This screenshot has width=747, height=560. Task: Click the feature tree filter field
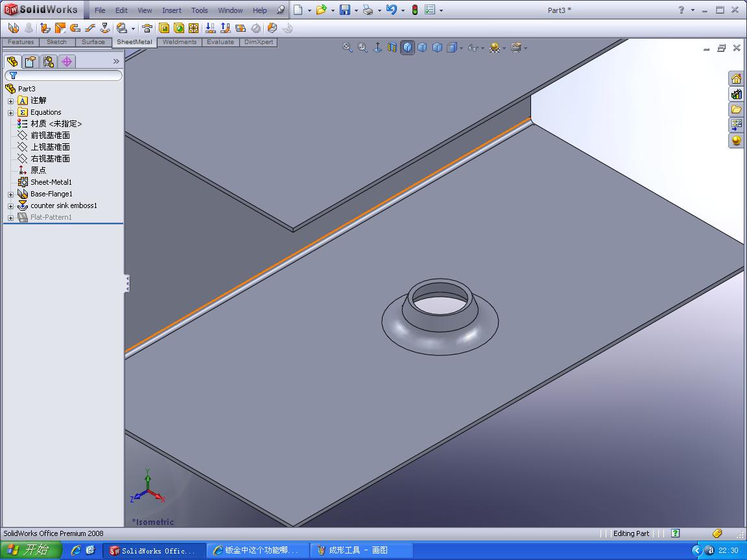click(x=64, y=75)
